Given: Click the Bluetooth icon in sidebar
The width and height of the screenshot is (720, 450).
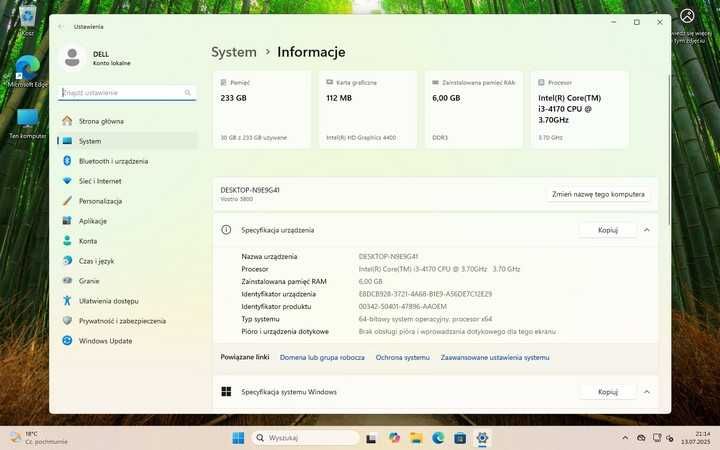Looking at the screenshot, I should coord(67,161).
